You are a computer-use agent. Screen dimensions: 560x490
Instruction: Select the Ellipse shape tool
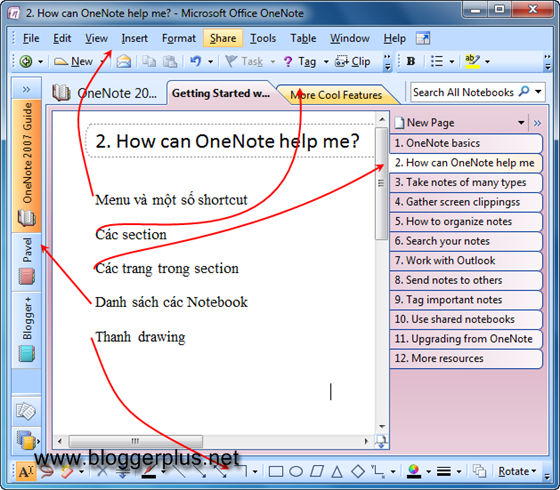coord(296,472)
